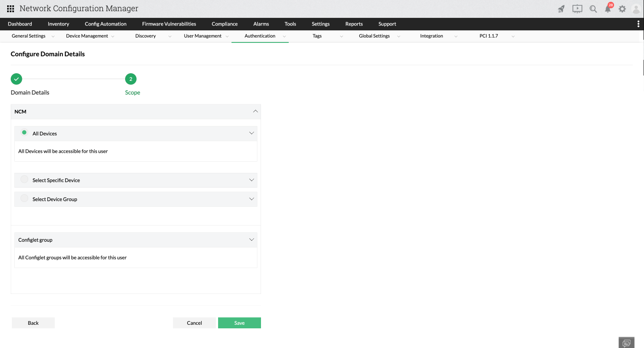Pick the Select Device Group option

[x=24, y=198]
